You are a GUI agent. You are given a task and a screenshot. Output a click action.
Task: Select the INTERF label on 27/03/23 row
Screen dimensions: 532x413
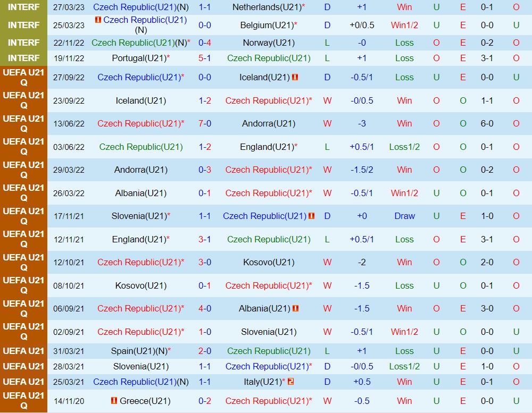(x=23, y=7)
